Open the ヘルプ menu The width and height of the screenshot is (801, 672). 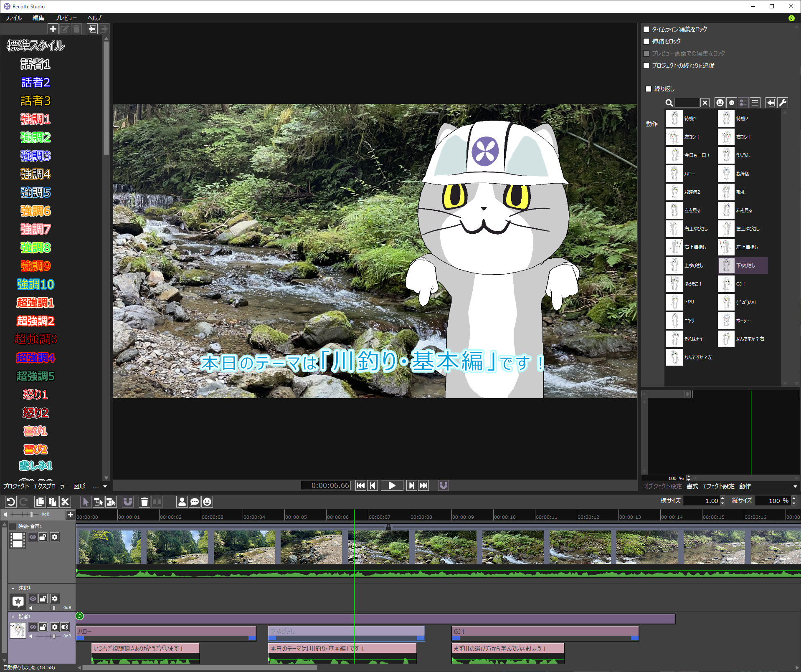(94, 18)
